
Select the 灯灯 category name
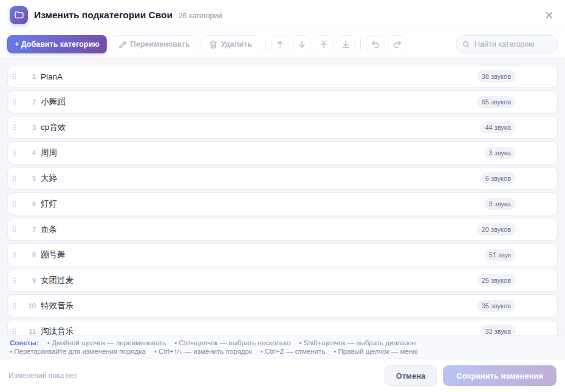49,204
